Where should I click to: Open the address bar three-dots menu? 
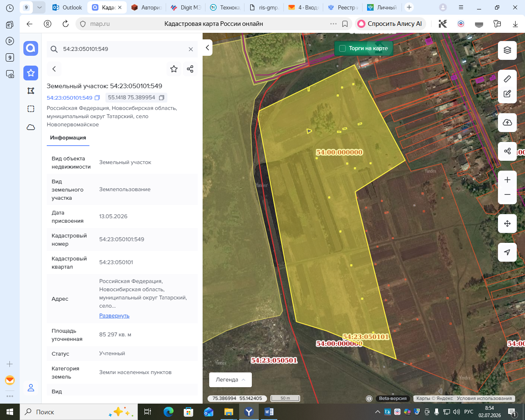tap(333, 24)
